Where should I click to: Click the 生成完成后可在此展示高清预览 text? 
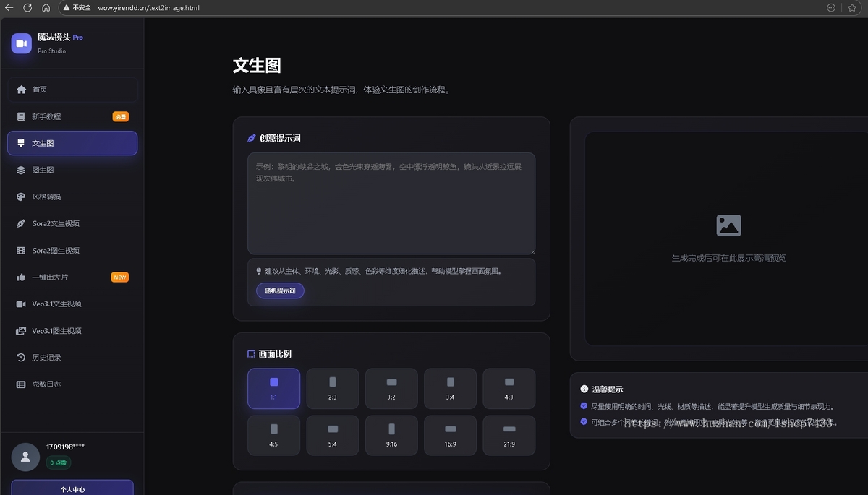[728, 258]
